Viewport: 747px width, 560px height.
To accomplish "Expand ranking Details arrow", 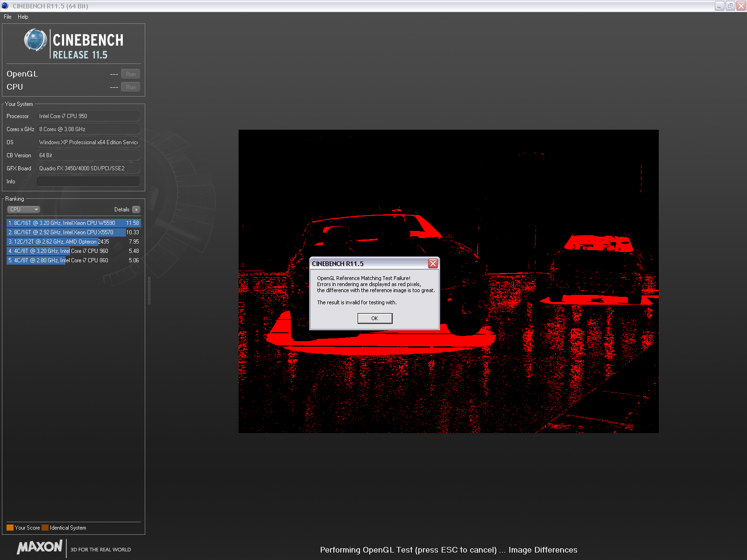I will coord(136,210).
